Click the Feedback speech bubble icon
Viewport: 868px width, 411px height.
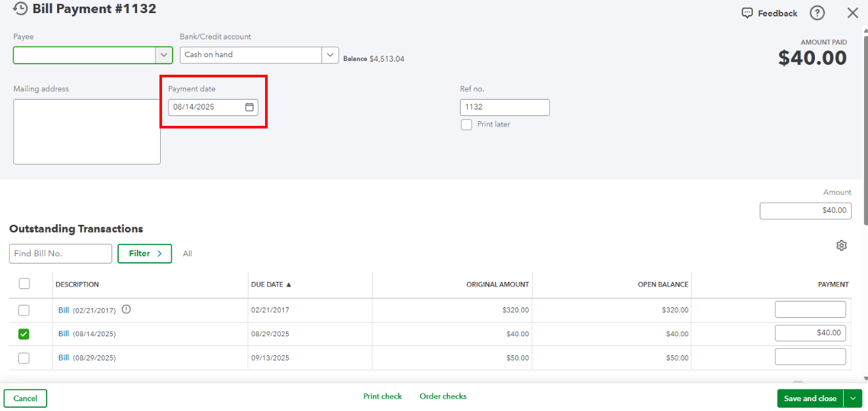747,13
